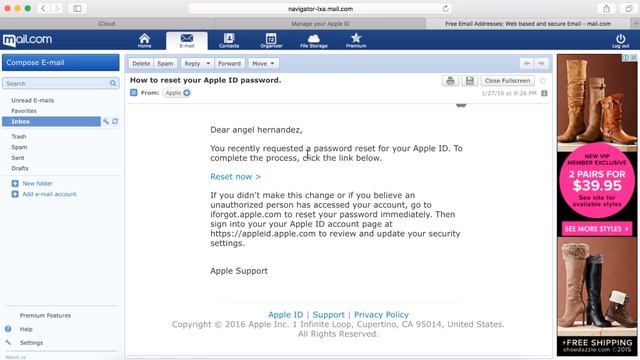Delete this email
The height and width of the screenshot is (360, 640).
pos(141,63)
